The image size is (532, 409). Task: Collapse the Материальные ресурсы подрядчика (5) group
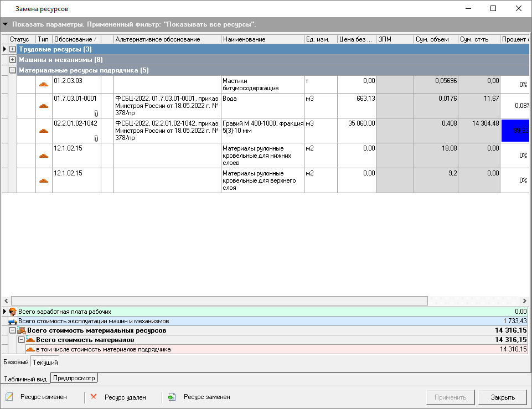point(12,70)
